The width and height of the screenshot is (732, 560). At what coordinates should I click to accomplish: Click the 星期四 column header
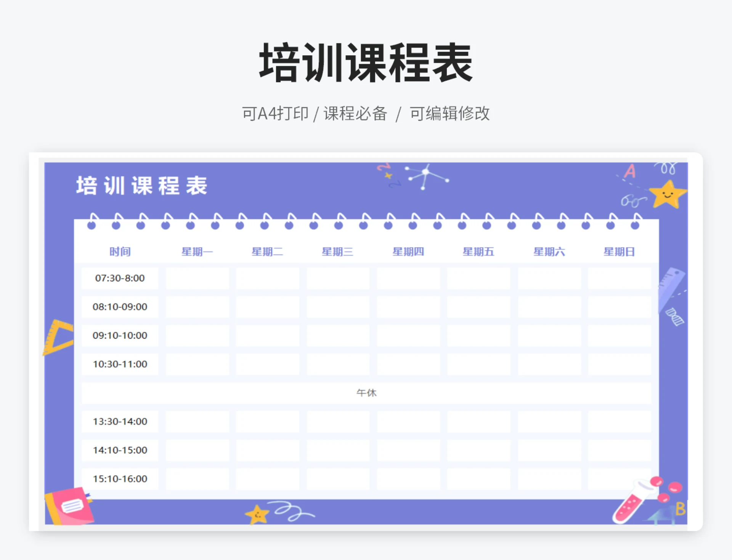[x=408, y=251]
